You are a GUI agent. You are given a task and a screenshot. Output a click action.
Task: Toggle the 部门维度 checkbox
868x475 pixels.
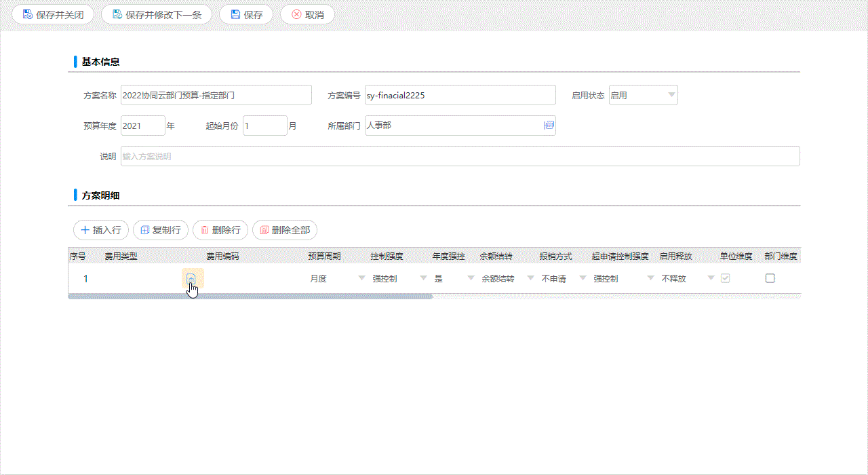tap(770, 278)
